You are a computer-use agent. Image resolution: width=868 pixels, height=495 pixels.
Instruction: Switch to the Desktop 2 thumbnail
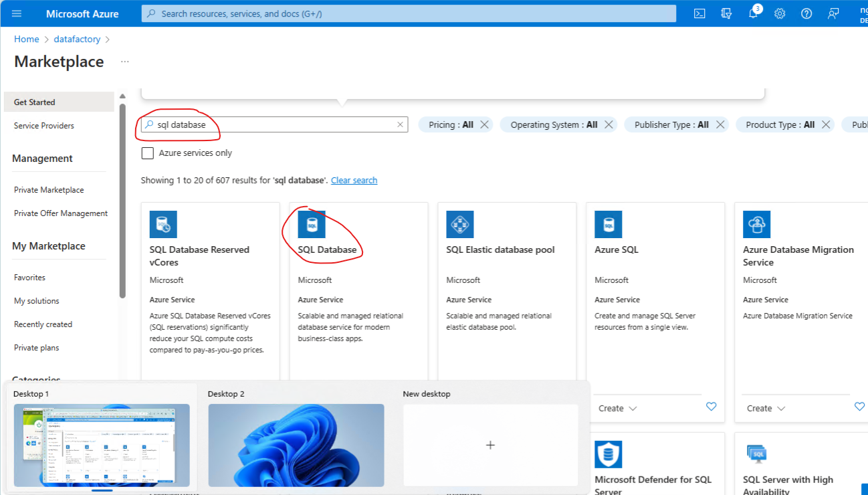(296, 445)
